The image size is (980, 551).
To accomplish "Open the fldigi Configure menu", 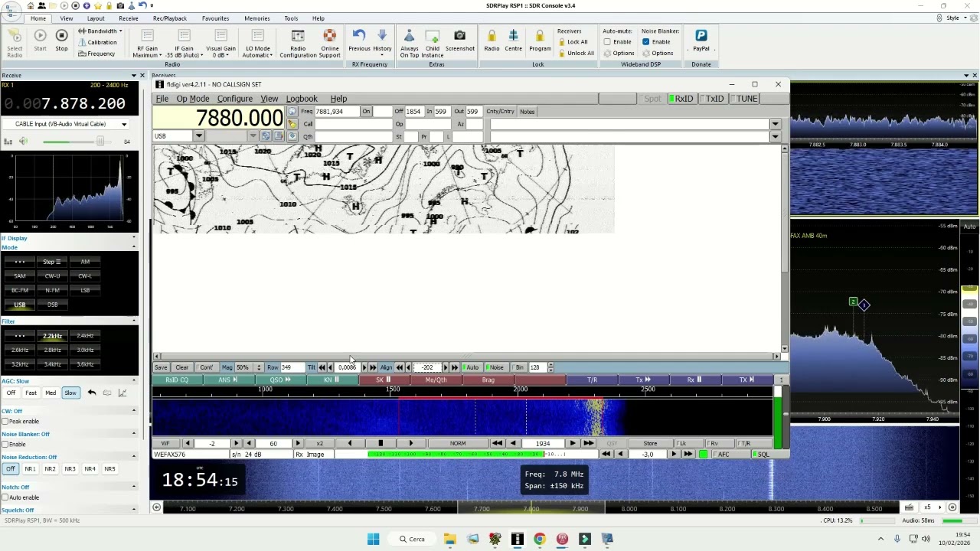I will click(234, 99).
